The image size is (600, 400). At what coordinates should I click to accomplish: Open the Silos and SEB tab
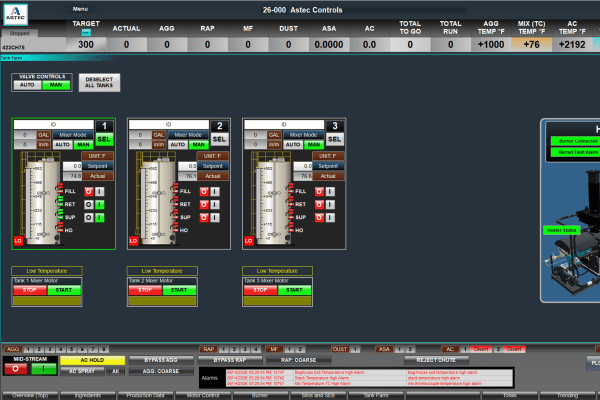(x=318, y=395)
